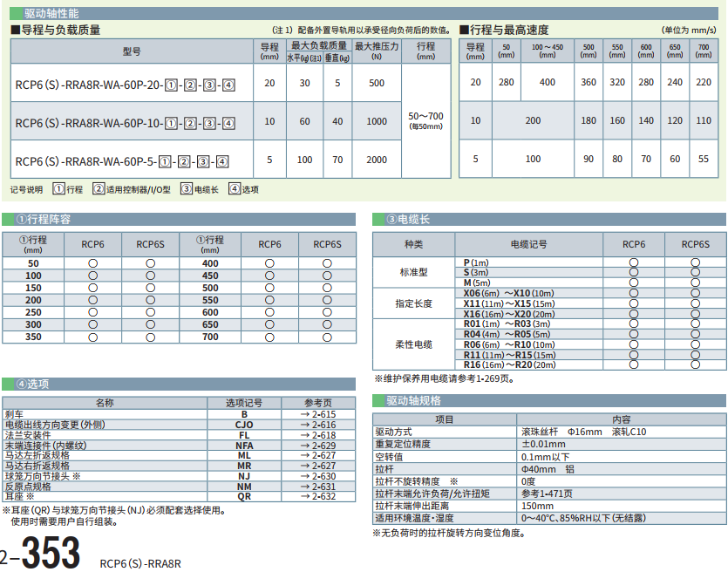This screenshot has width=728, height=572.
Task: Select speed value "360" in the speed table
Action: tap(589, 82)
